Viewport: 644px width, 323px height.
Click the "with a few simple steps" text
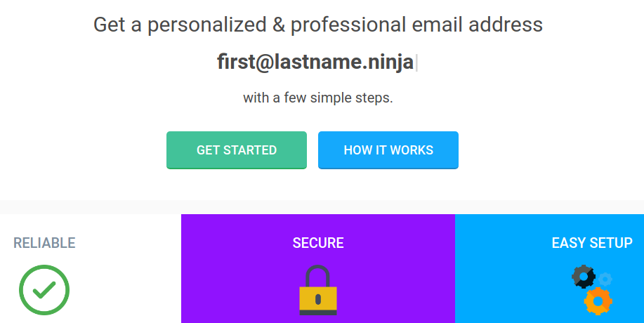(318, 98)
